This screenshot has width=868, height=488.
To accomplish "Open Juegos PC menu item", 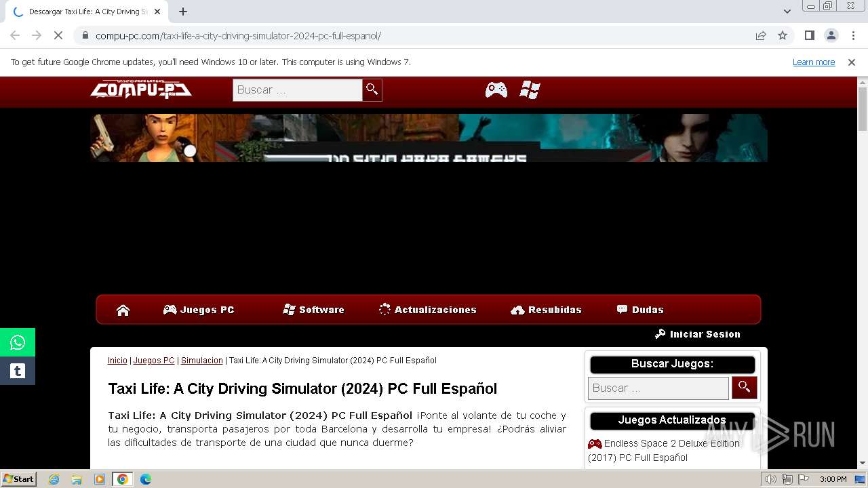I will pos(199,310).
